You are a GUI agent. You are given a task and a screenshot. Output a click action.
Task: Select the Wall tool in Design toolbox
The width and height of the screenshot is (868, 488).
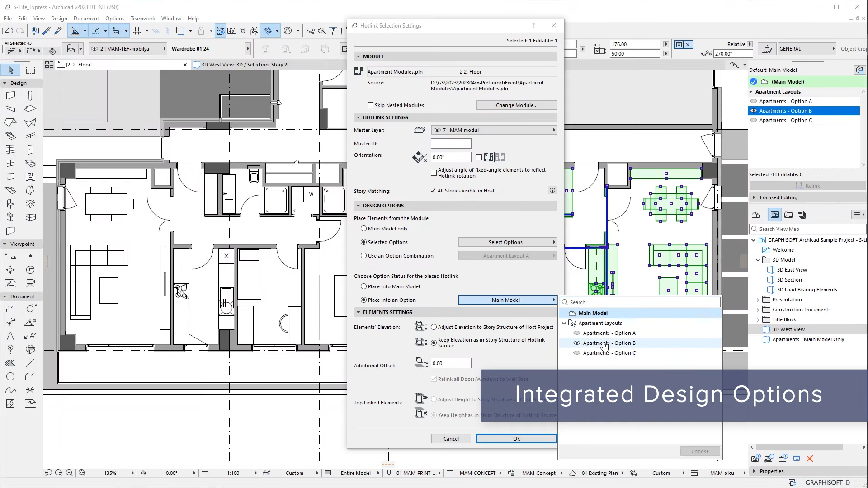click(x=10, y=96)
